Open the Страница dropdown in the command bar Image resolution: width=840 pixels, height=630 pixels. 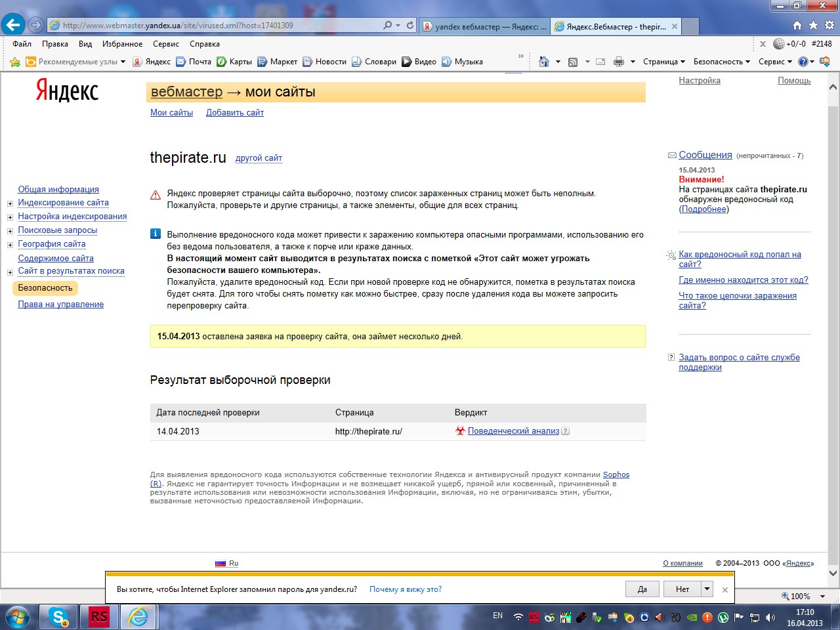point(663,62)
